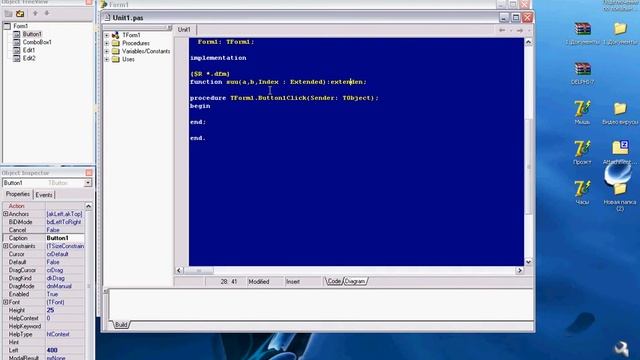Open the Diagram tab below the editor

point(355,281)
